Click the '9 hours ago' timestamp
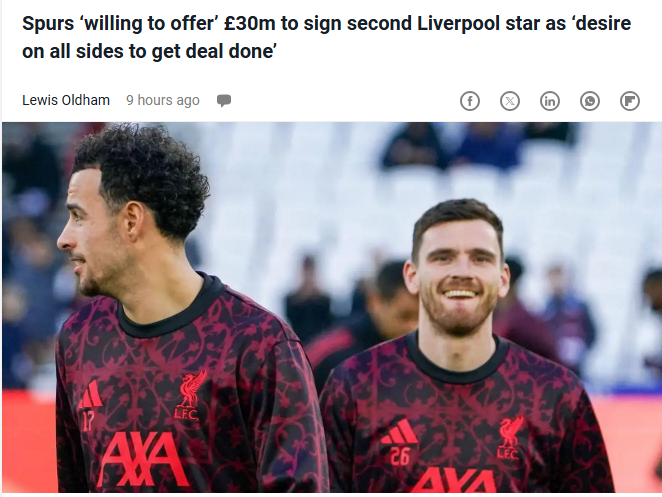The width and height of the screenshot is (662, 497). [163, 100]
